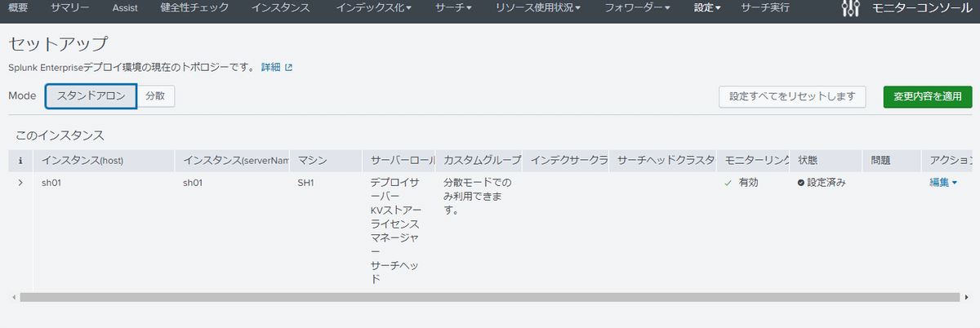Screen dimensions: 980x328
Task: Click the ライセンスマネージャー role text
Action: [395, 237]
